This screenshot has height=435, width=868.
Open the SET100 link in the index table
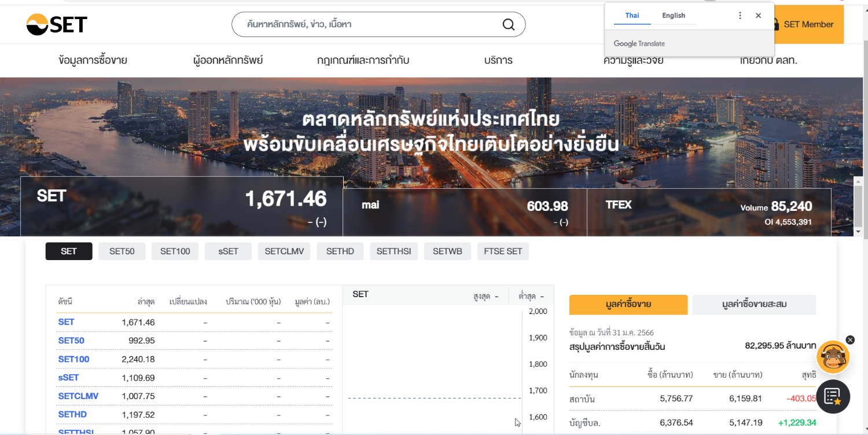pyautogui.click(x=73, y=359)
